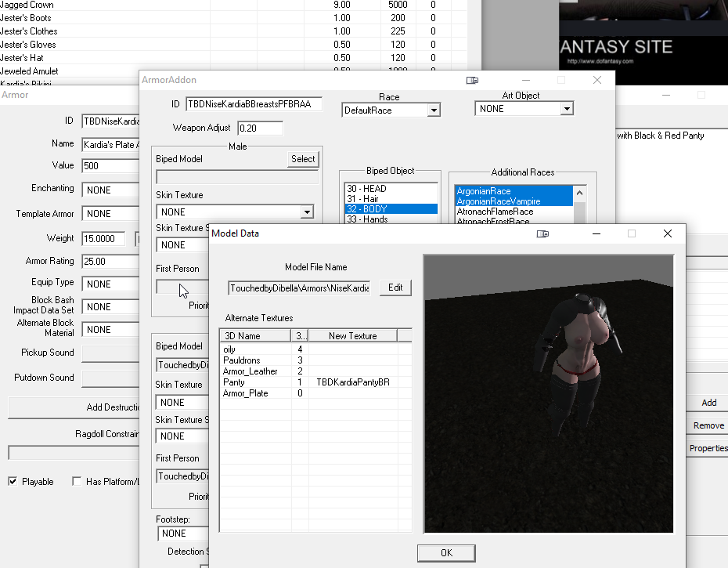Click the Ragdoll Constraint field
The width and height of the screenshot is (728, 568).
74,453
